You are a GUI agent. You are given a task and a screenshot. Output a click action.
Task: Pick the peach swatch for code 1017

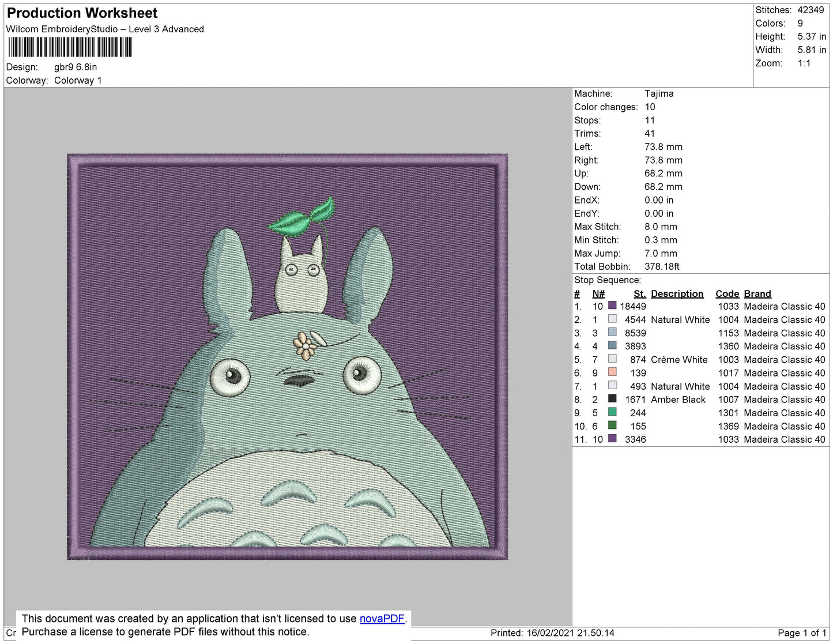click(612, 372)
